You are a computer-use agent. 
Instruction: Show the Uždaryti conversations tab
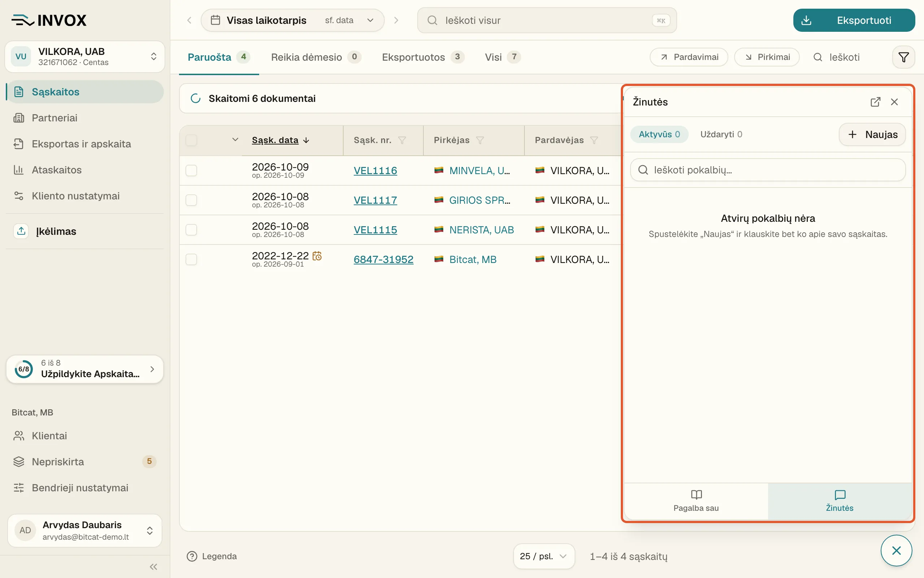point(721,134)
